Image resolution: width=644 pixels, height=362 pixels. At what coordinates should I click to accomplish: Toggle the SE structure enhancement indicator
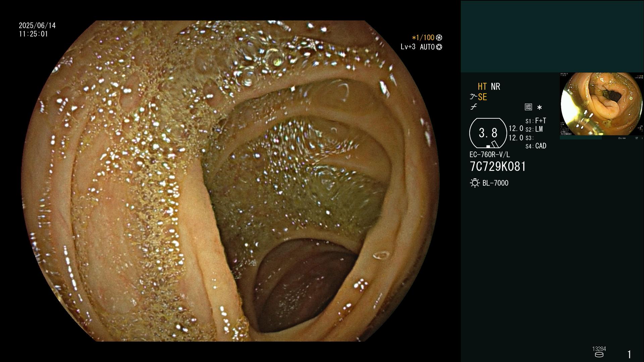(482, 97)
